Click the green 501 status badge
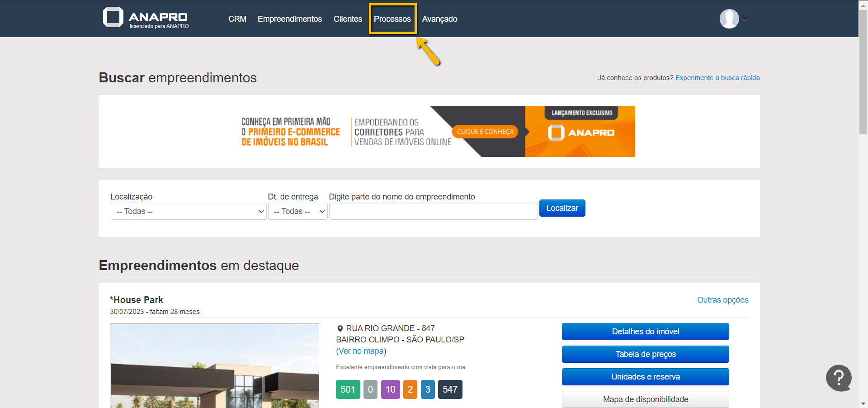The width and height of the screenshot is (868, 408). [x=348, y=389]
